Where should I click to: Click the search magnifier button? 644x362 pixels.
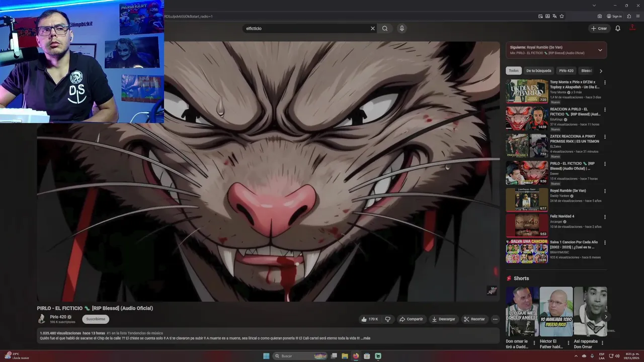[385, 29]
